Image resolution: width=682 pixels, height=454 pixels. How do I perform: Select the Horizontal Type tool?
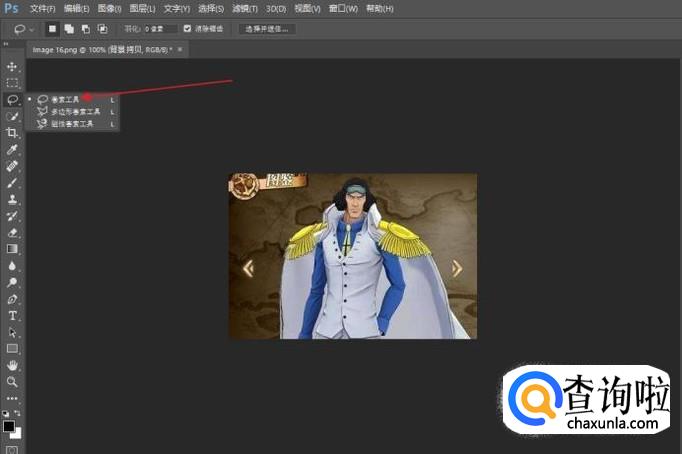12,316
